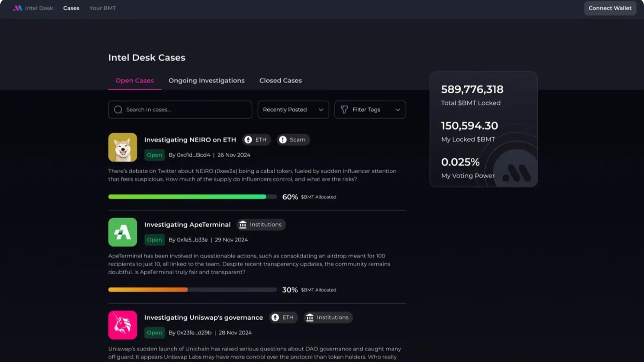Select the Institutions tag on Uniswap case

328,317
